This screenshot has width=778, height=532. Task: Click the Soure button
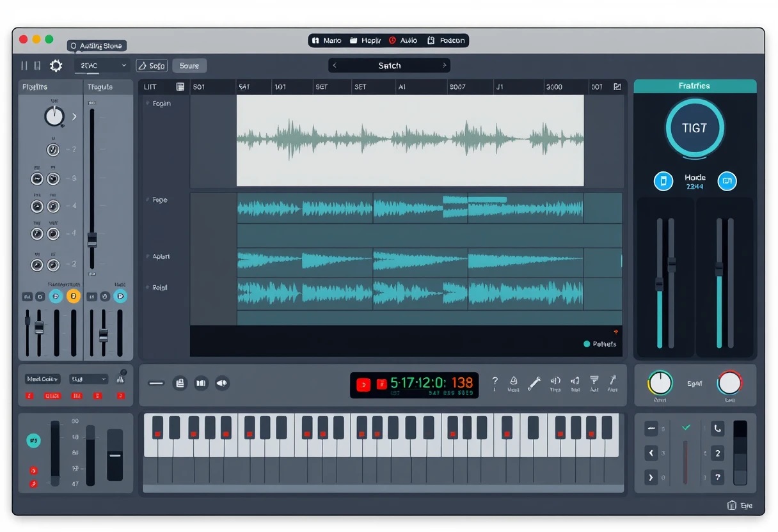pos(189,66)
